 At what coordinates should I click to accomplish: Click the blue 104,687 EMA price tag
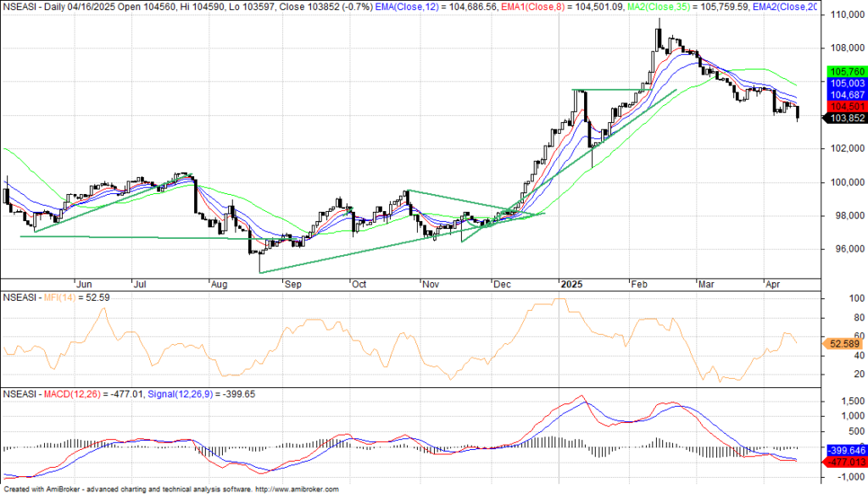pyautogui.click(x=844, y=95)
